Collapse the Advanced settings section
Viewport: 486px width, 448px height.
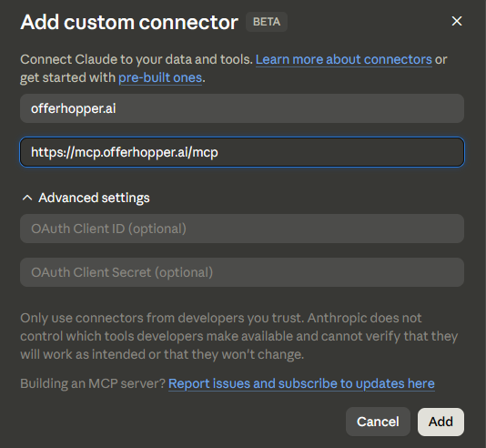tap(86, 198)
